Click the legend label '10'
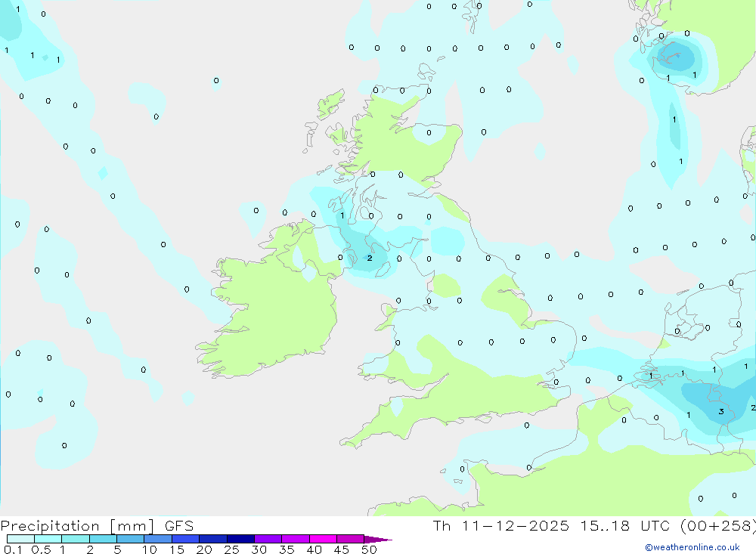The width and height of the screenshot is (756, 554). pyautogui.click(x=149, y=549)
